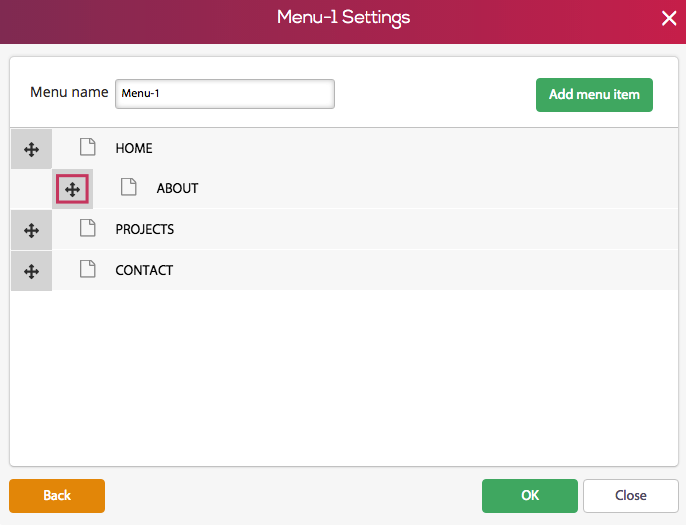Click the move handle beside CONTACT
686x526 pixels.
[31, 271]
